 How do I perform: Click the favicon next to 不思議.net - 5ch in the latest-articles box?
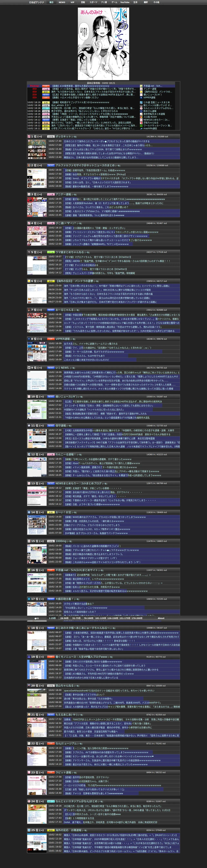(141, 86)
